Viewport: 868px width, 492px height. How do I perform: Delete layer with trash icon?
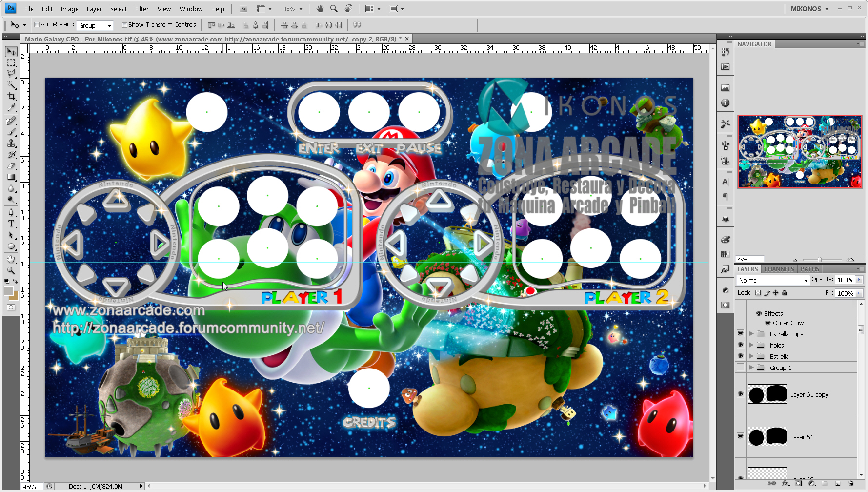851,484
